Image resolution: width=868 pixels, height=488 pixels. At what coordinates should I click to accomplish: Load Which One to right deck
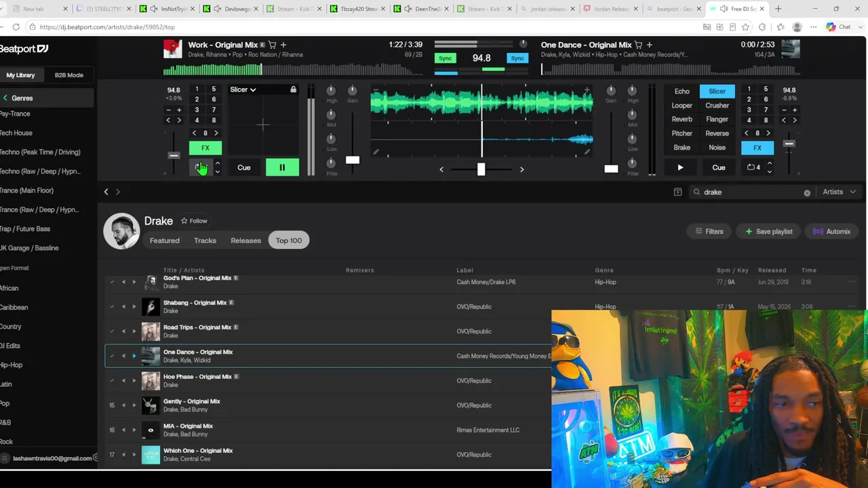point(134,455)
